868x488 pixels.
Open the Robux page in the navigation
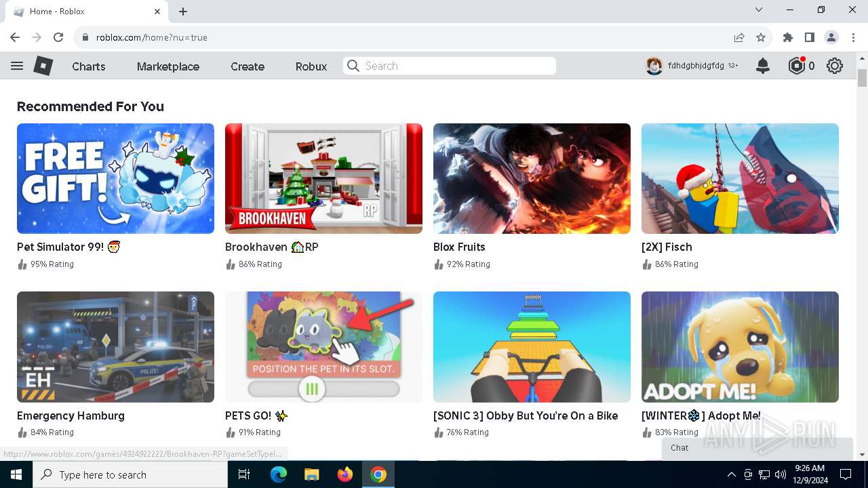(x=311, y=66)
